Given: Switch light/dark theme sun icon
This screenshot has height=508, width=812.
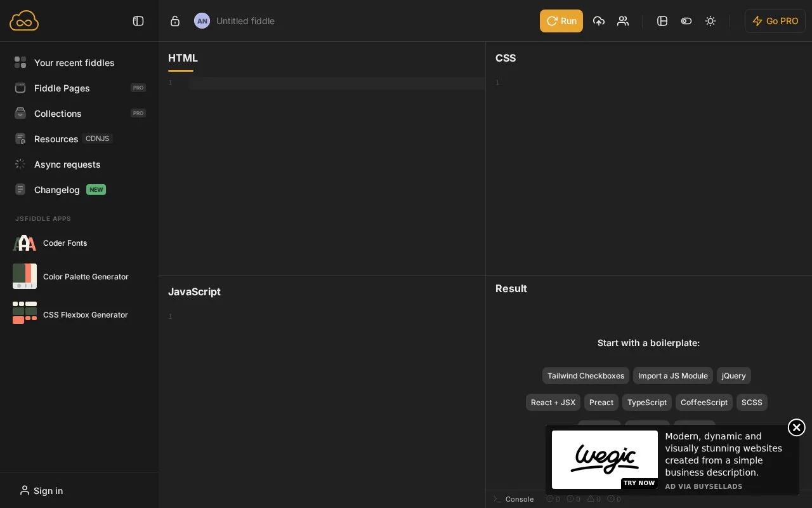Looking at the screenshot, I should pyautogui.click(x=710, y=21).
